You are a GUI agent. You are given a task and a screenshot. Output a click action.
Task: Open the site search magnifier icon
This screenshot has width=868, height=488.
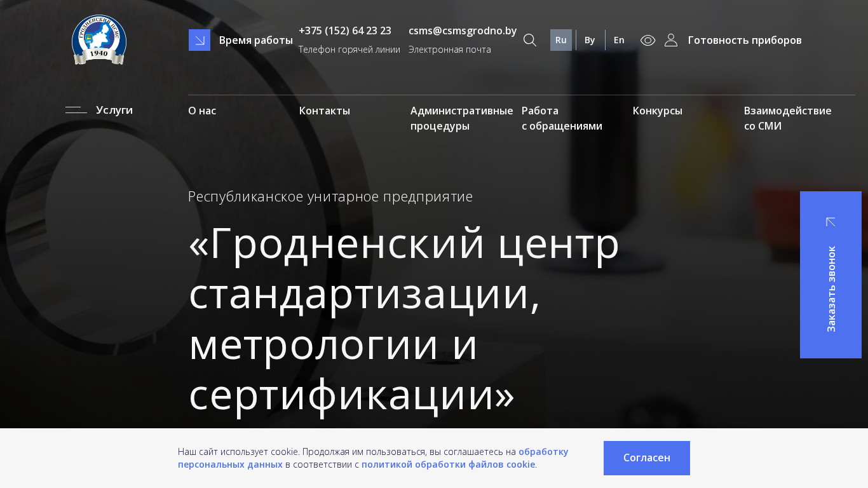coord(530,40)
